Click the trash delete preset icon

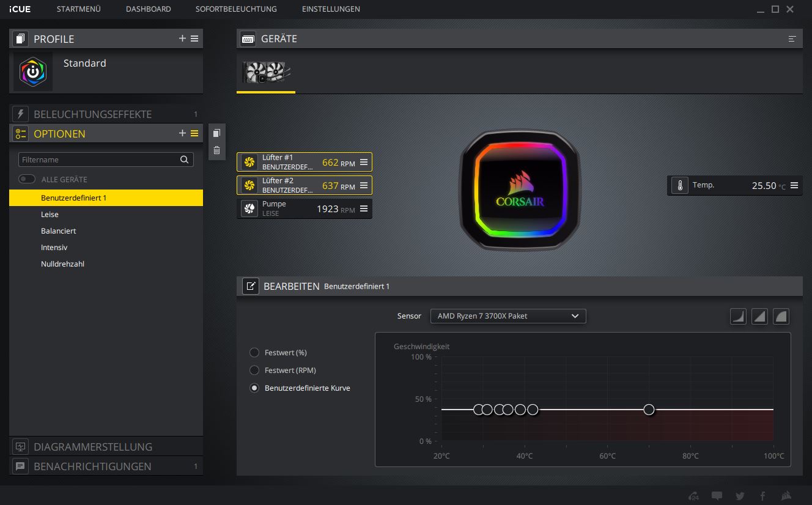coord(216,150)
